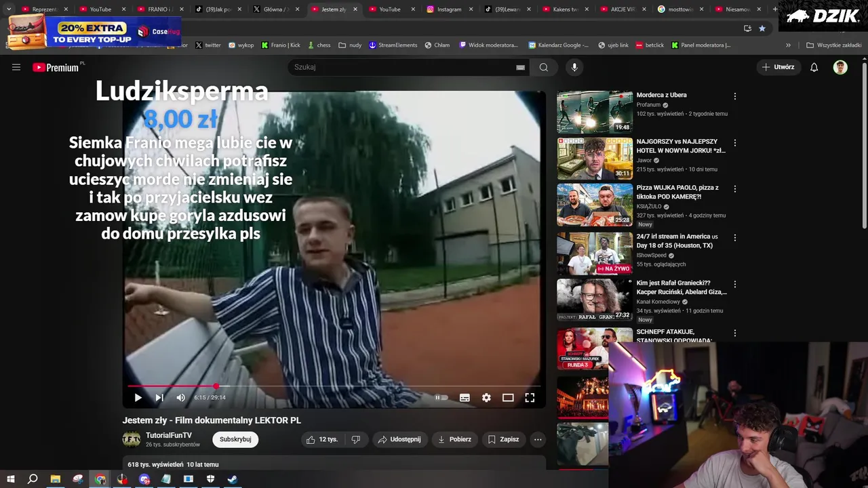This screenshot has width=868, height=488.
Task: Save the video with Zapisz
Action: point(503,439)
